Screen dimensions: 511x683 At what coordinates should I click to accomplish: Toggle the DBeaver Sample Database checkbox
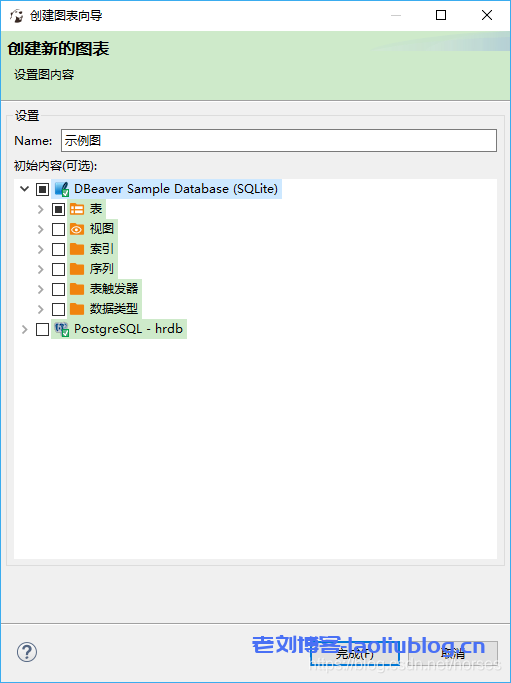pyautogui.click(x=42, y=189)
